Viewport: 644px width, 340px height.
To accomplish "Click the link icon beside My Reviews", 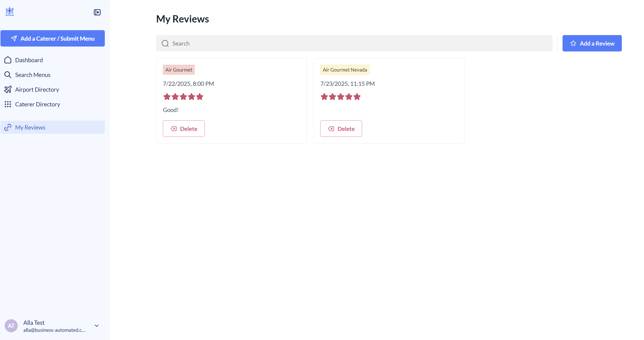I will [8, 127].
